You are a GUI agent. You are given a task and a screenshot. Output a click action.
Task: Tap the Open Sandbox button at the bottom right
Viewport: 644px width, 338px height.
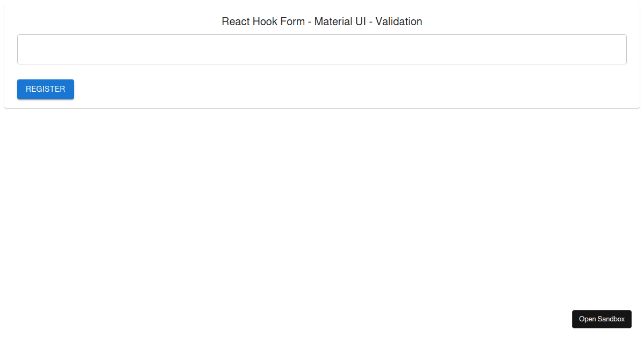pos(602,319)
